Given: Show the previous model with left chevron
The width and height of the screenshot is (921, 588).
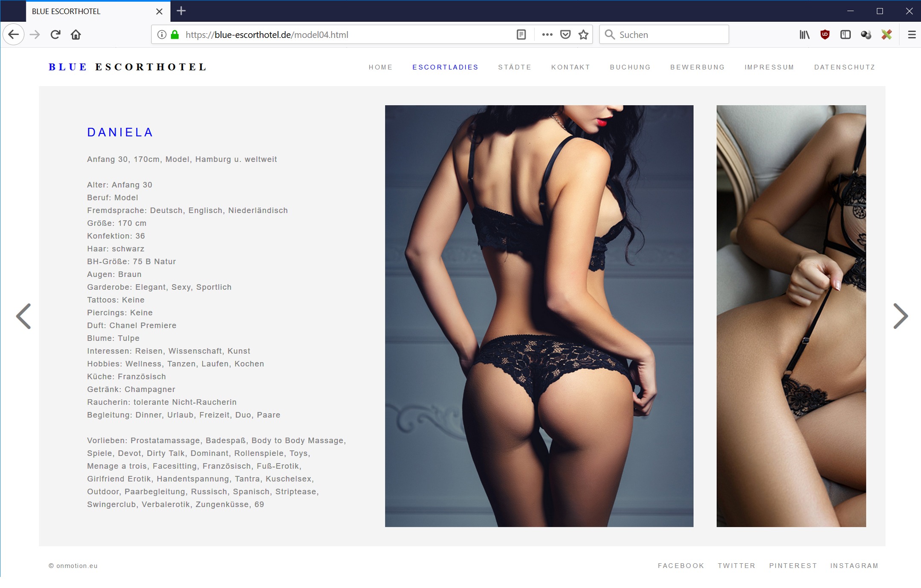Looking at the screenshot, I should 23,316.
